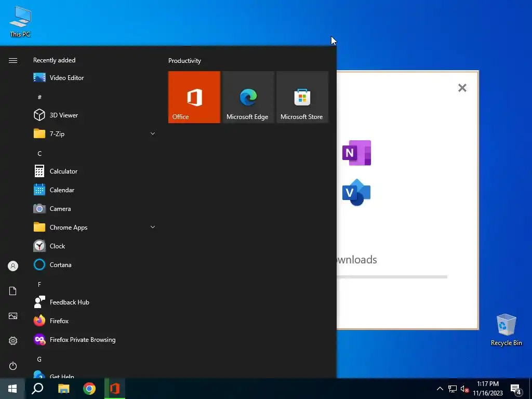Open the user account icon in Start sidebar
The image size is (532, 399).
13,266
